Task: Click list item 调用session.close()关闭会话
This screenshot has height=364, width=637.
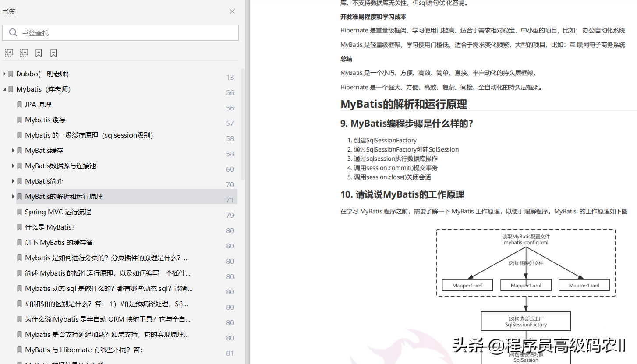Action: 393,177
